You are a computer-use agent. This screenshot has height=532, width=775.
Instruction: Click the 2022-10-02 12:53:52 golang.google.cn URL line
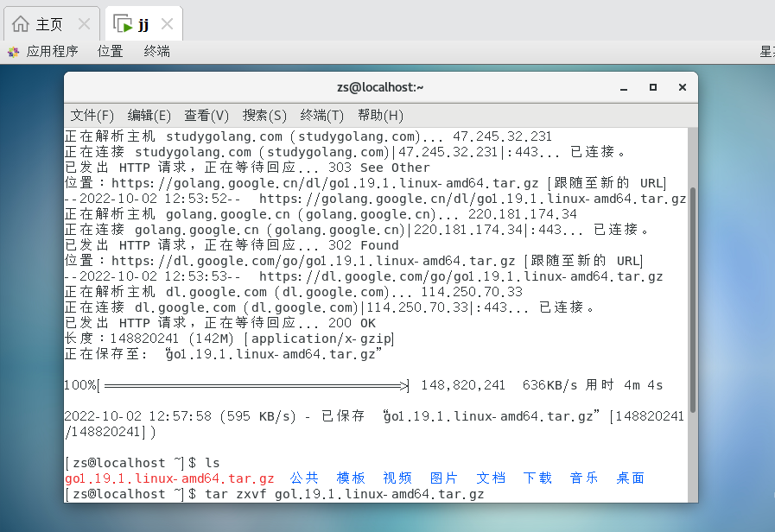coord(375,199)
